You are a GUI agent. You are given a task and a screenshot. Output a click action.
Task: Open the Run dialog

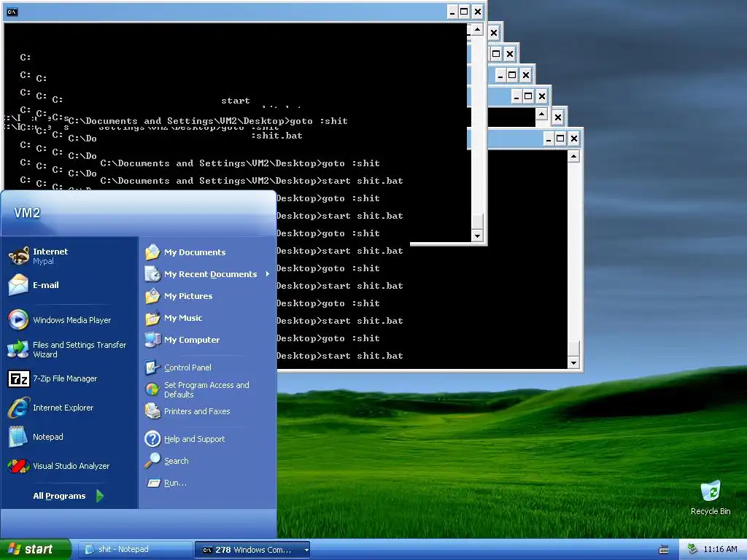point(208,483)
